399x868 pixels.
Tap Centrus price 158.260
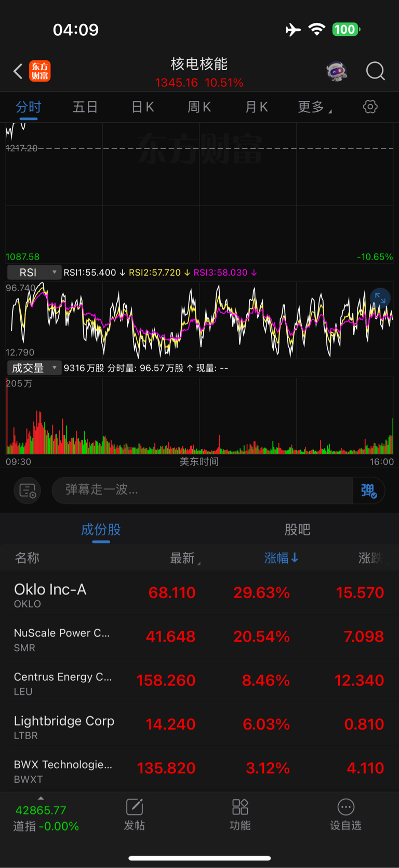pos(166,680)
